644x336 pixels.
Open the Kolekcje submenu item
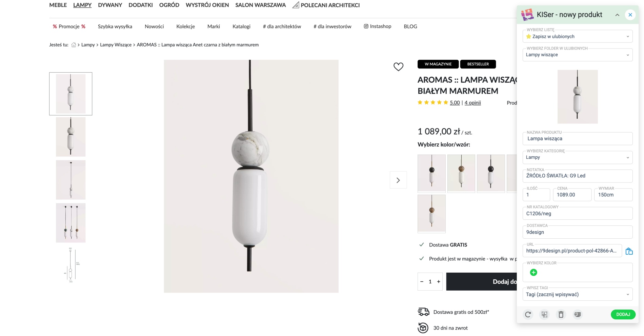pyautogui.click(x=185, y=26)
